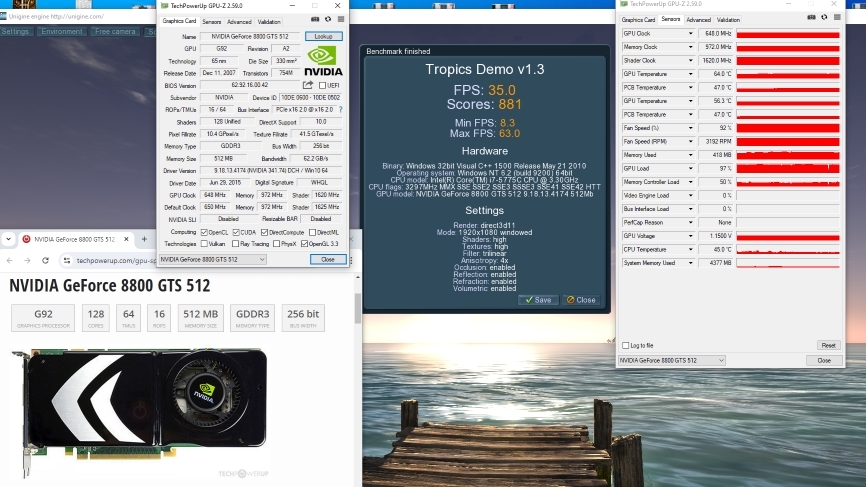Reload the techpowerup page
Screen dimensions: 866x487
45,260
